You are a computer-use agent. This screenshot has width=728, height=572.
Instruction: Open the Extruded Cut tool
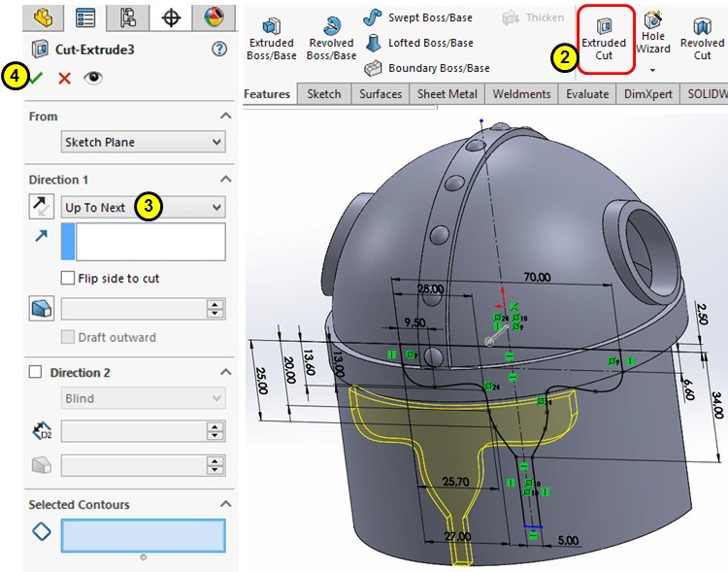tap(604, 39)
